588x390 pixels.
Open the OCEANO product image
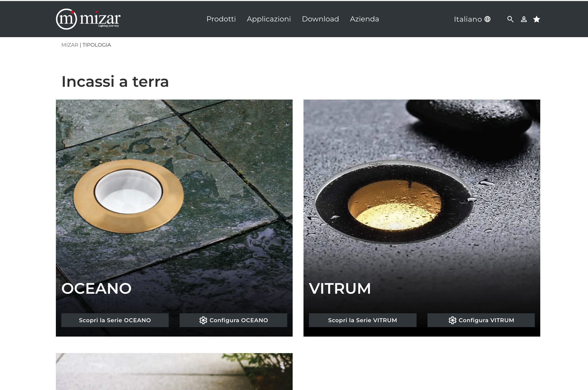(174, 190)
